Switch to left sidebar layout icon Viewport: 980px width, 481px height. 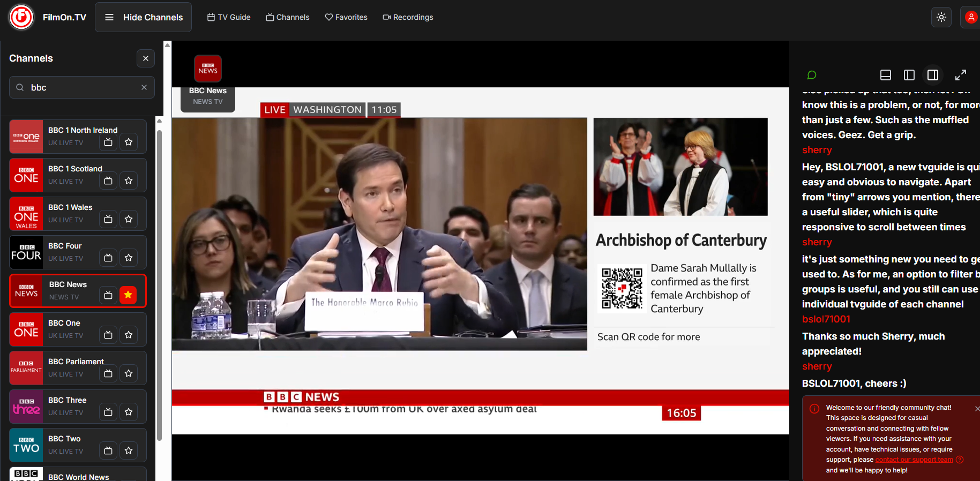[x=909, y=75]
